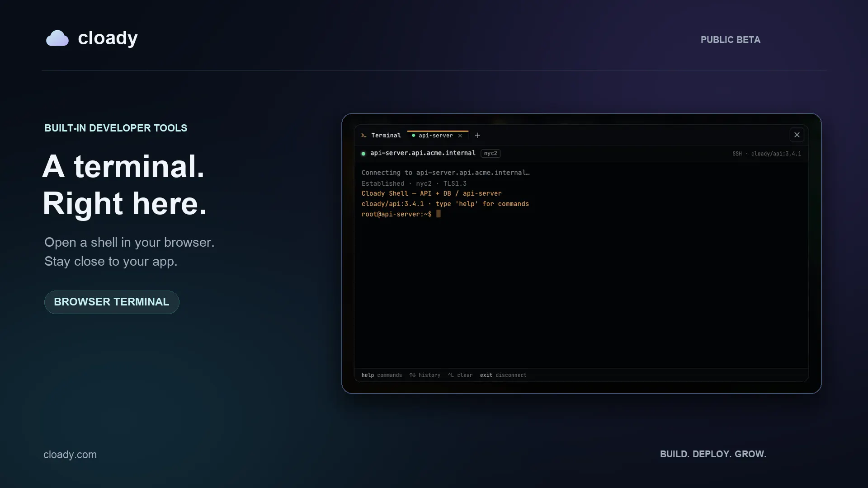Click 'Open a shell in your browser.' text
This screenshot has width=868, height=488.
(129, 243)
